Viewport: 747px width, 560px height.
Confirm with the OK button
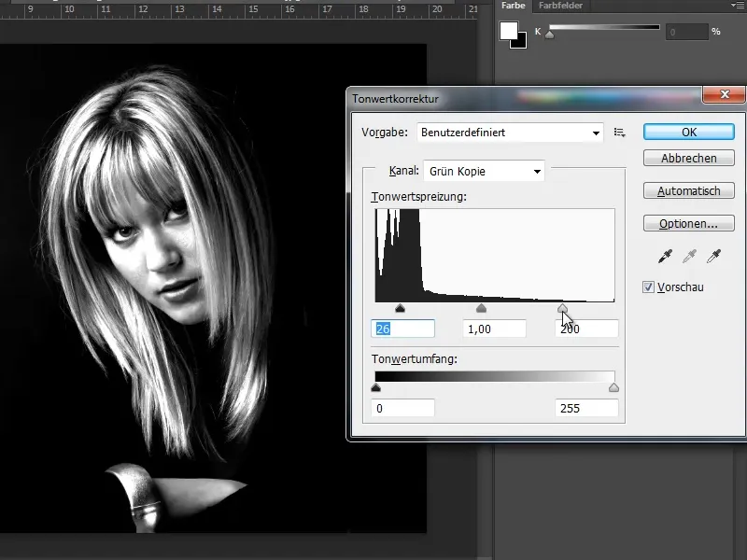pyautogui.click(x=688, y=132)
